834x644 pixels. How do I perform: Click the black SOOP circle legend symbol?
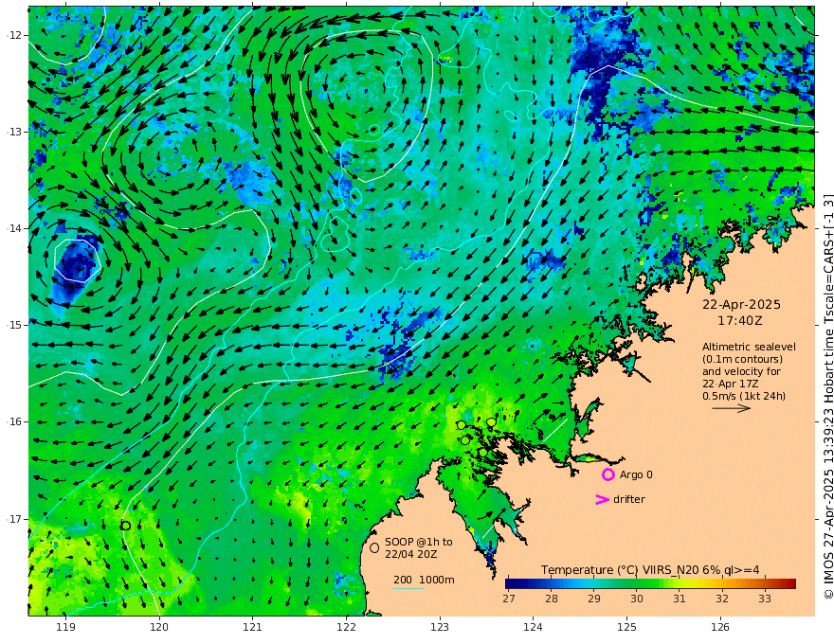tap(374, 547)
